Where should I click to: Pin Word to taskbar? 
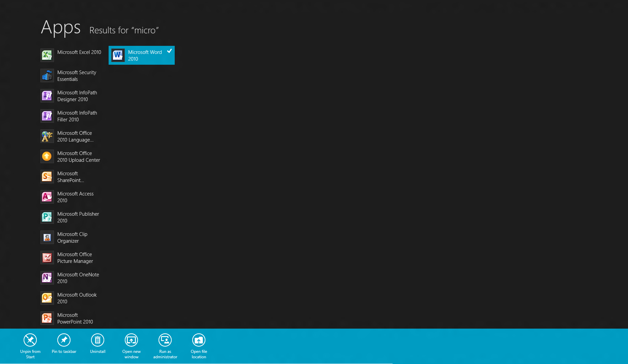coord(64,340)
